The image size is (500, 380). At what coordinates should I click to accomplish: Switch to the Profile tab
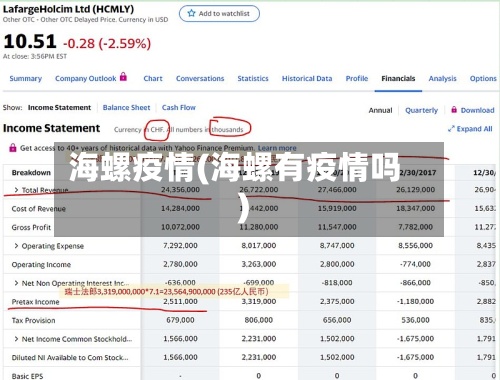click(357, 78)
